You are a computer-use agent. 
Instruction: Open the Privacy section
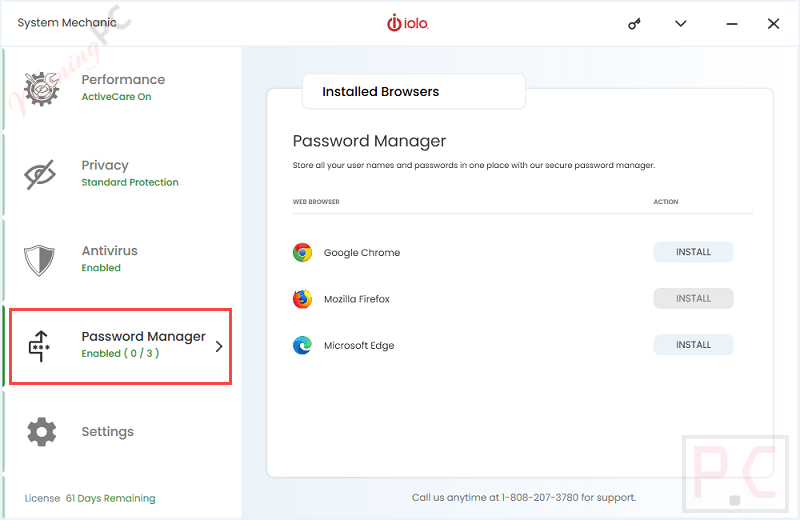pyautogui.click(x=122, y=175)
